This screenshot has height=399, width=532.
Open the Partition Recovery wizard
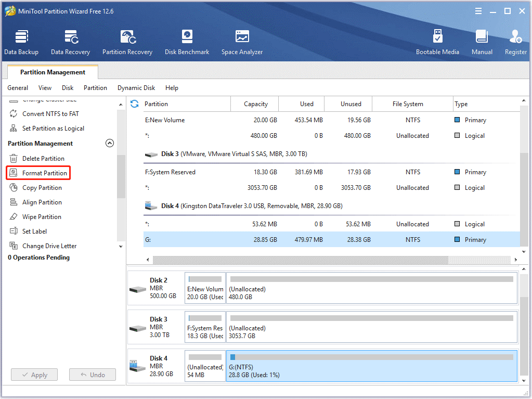(127, 42)
